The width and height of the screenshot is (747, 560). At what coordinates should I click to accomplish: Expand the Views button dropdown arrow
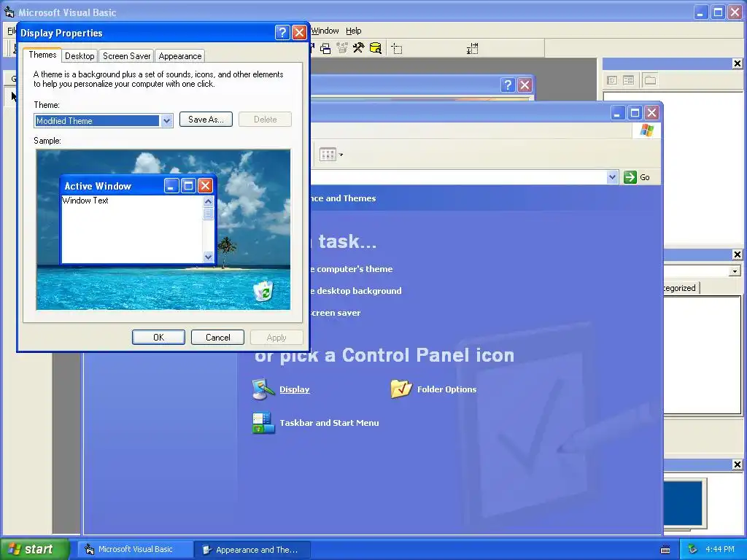tap(341, 155)
